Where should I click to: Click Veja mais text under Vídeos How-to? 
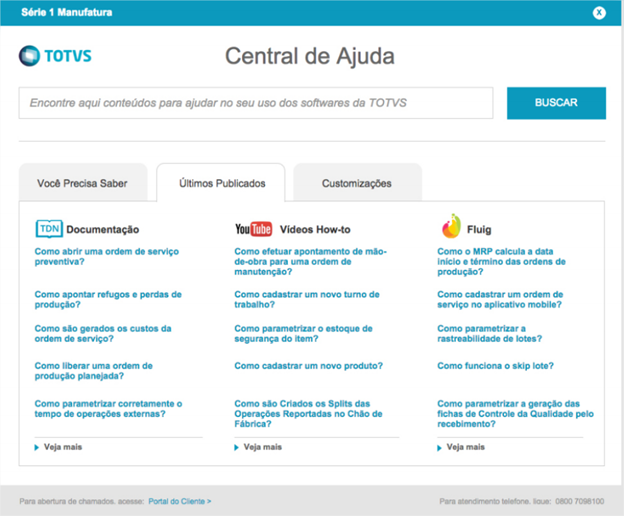[x=263, y=447]
